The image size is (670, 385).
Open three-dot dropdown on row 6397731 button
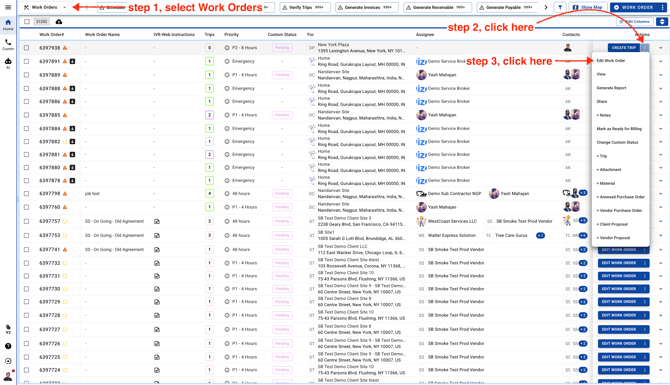click(645, 276)
